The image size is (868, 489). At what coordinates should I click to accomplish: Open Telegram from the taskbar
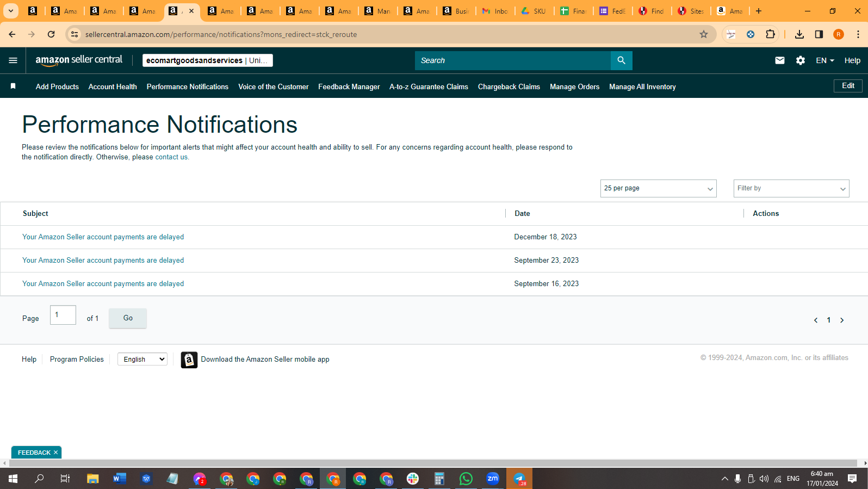pos(519,479)
